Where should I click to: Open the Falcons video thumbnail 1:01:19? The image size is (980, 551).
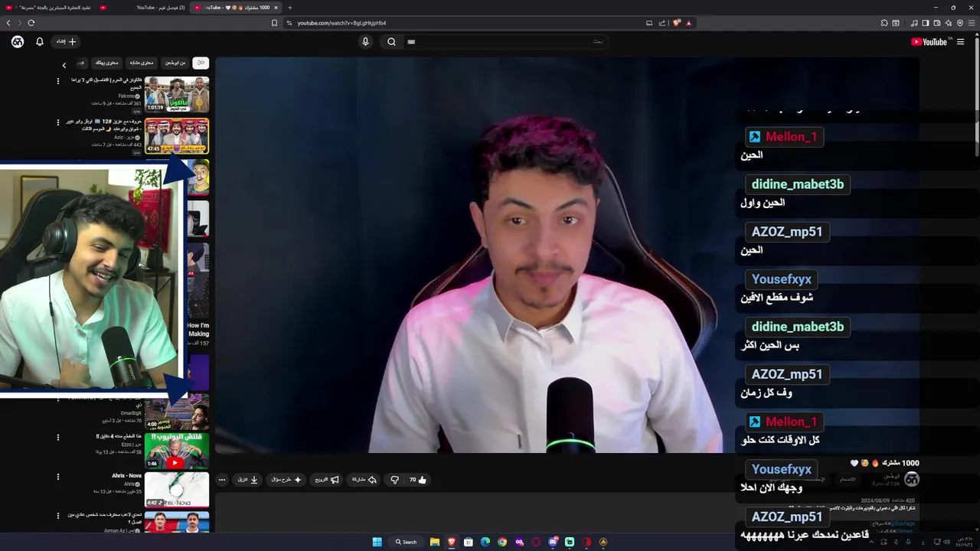(177, 94)
